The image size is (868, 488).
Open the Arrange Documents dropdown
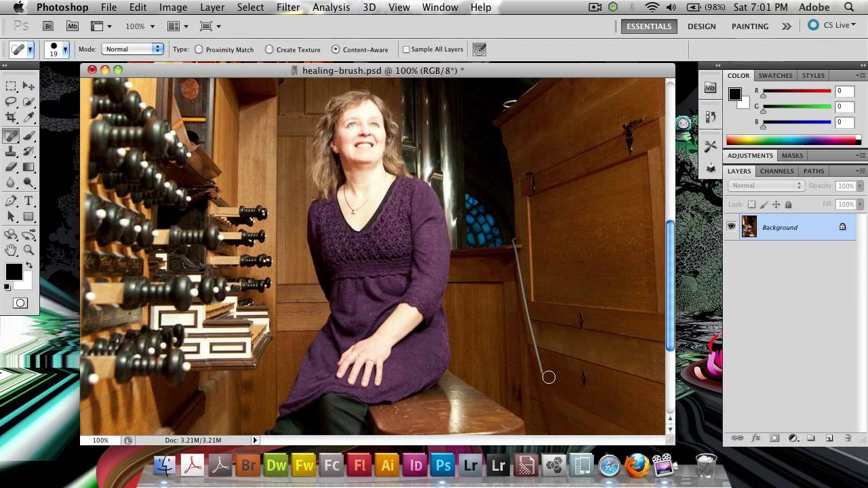pos(178,26)
